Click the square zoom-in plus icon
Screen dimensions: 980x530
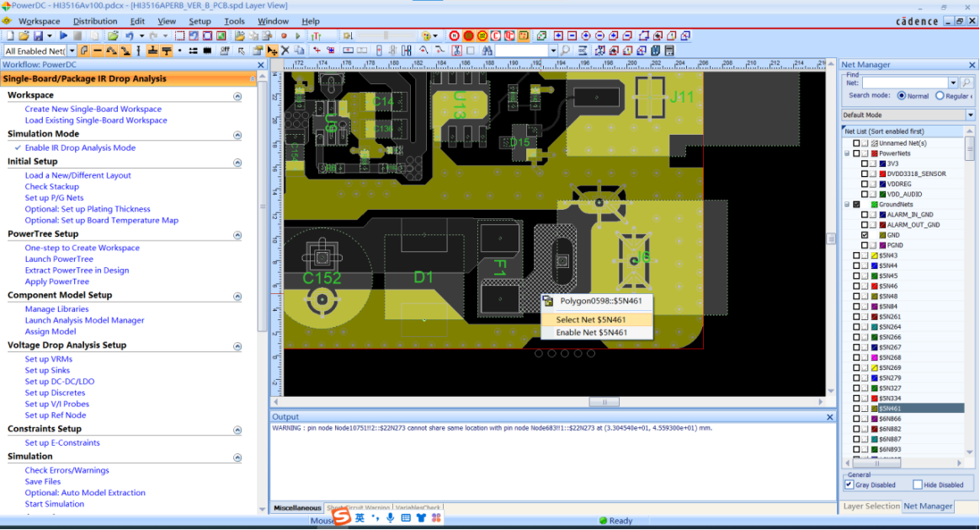click(558, 36)
